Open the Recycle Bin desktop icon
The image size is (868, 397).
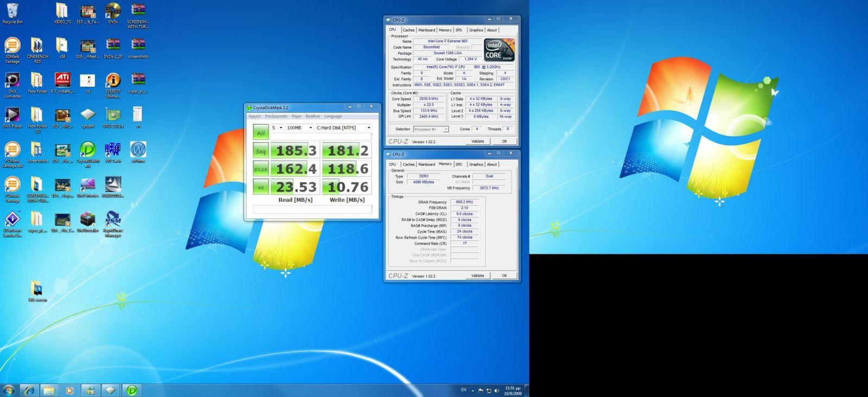coord(12,14)
